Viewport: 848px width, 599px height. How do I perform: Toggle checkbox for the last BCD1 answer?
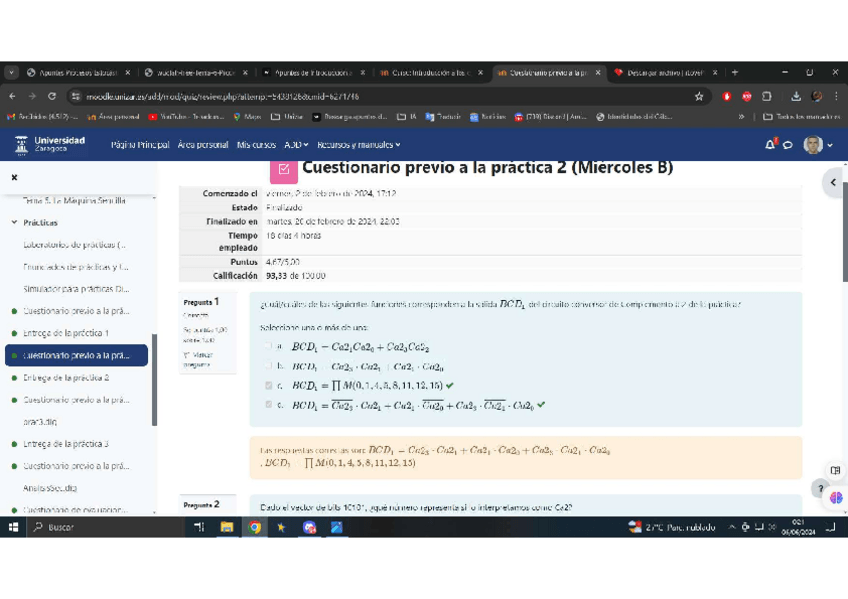[x=268, y=404]
